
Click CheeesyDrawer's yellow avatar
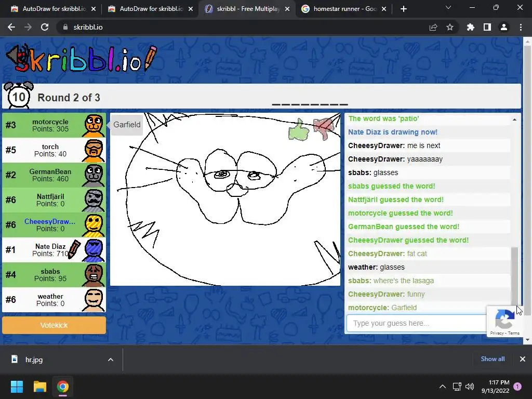[94, 225]
